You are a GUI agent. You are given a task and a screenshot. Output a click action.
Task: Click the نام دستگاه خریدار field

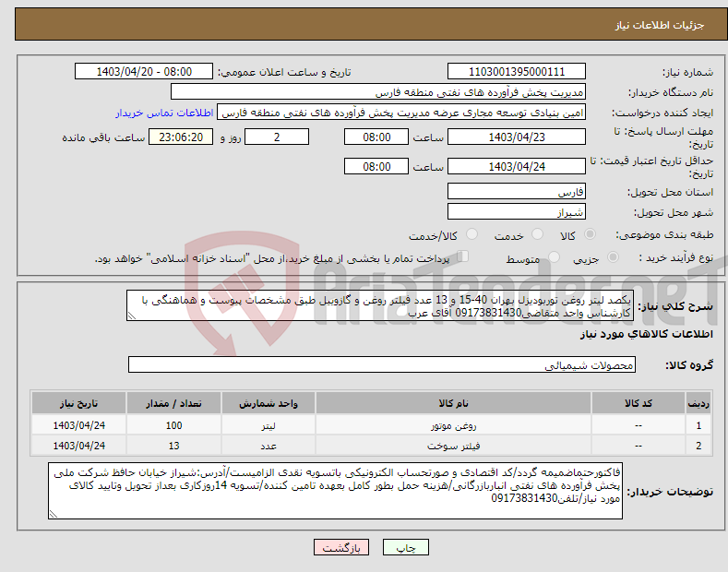pyautogui.click(x=378, y=92)
